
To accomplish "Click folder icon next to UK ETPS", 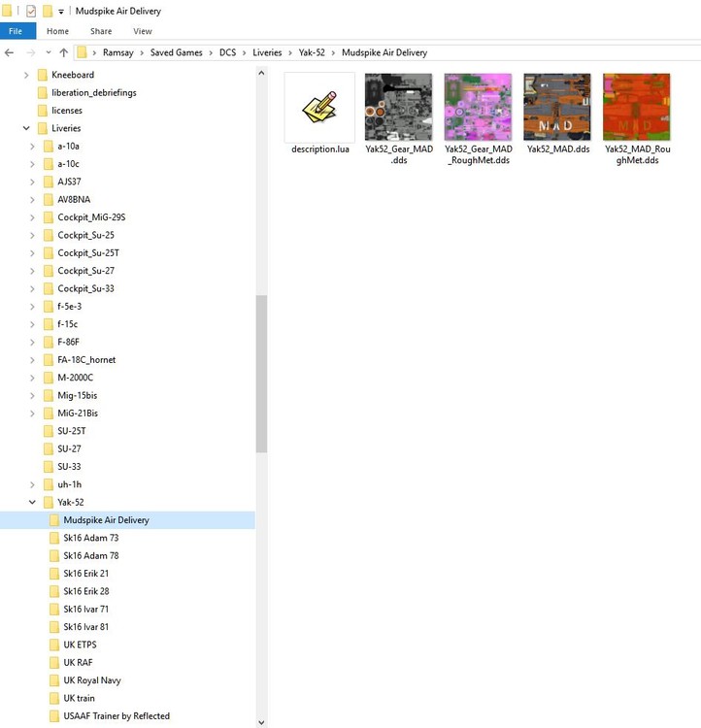I will (x=54, y=645).
